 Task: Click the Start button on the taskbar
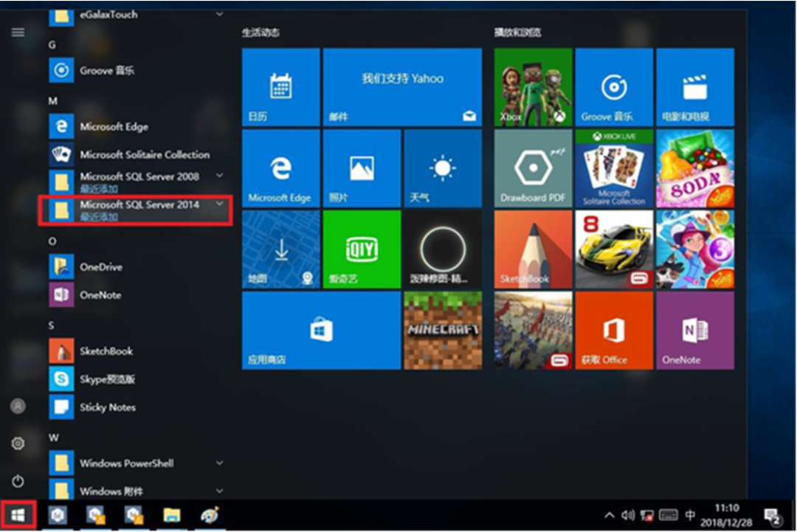(18, 515)
